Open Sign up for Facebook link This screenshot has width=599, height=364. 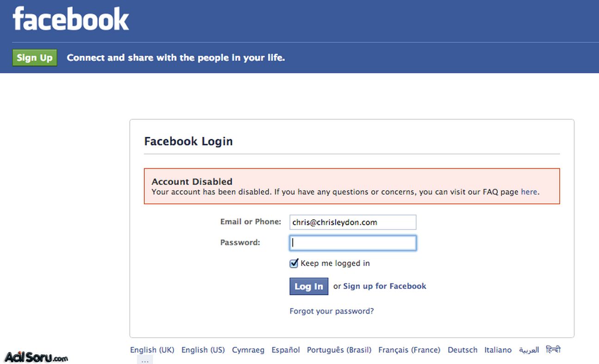pos(385,286)
